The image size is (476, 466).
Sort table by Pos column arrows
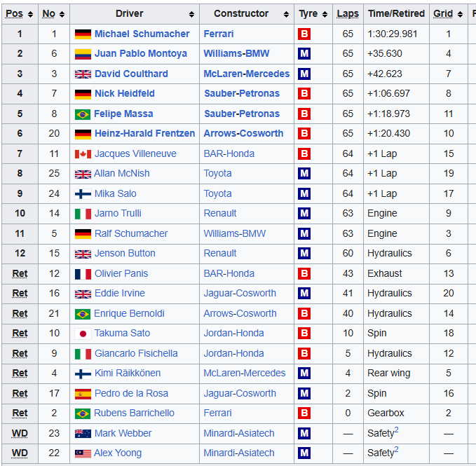(30, 14)
